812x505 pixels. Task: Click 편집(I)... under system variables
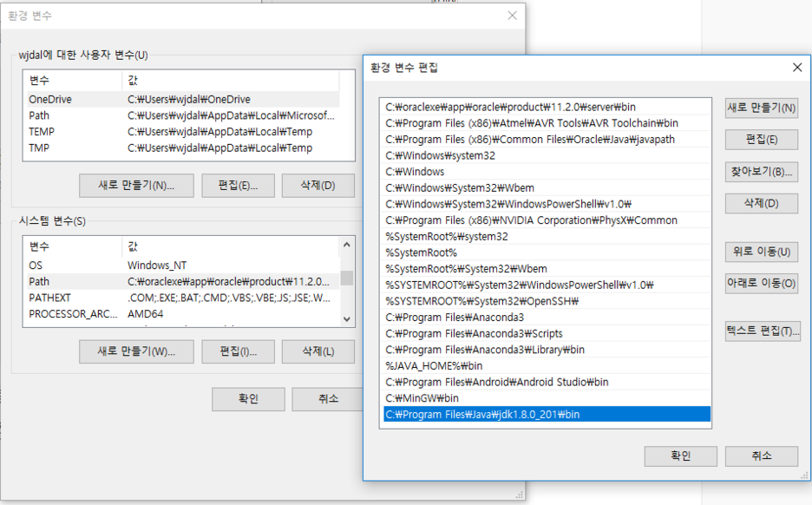[239, 351]
